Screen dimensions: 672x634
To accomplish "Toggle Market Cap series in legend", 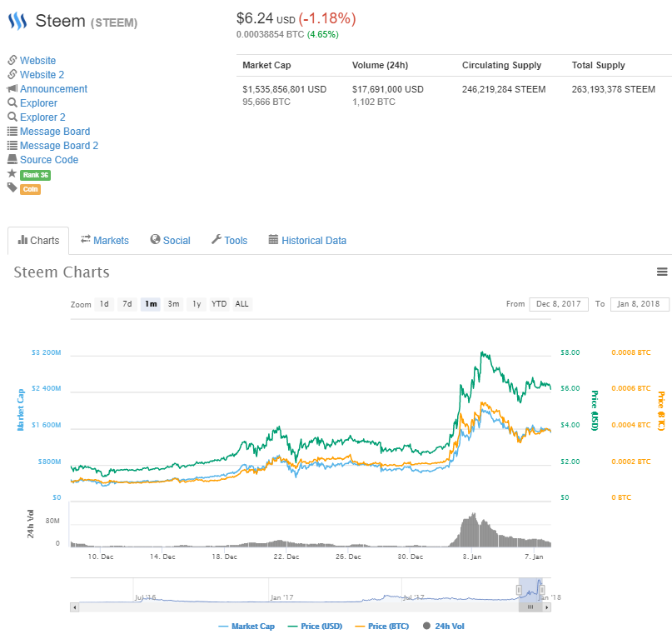I will (x=246, y=627).
